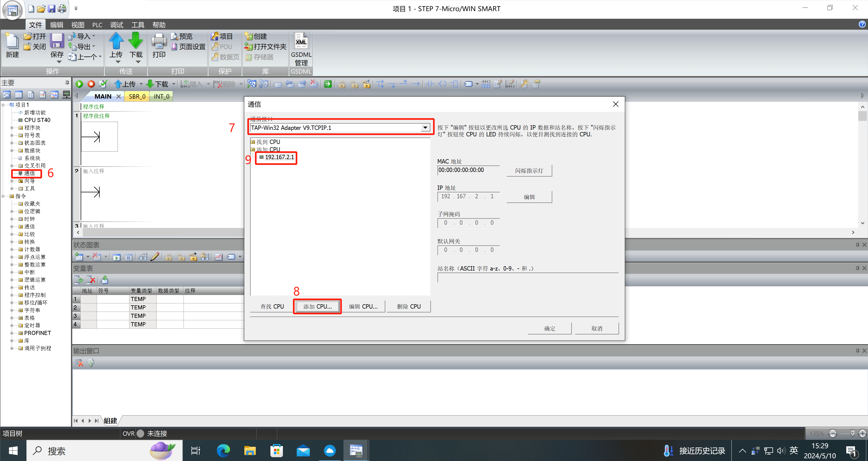Open the 通信接口 adapter dropdown
This screenshot has height=461, width=868.
(x=425, y=127)
